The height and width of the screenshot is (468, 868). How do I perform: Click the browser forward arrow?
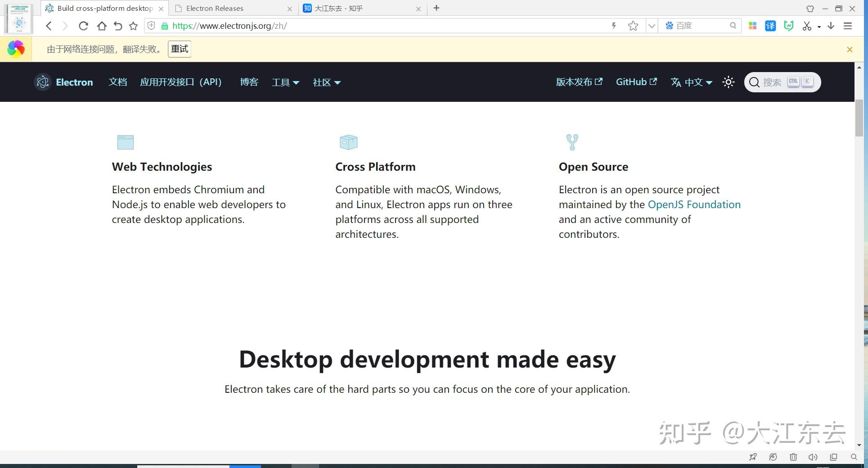coord(65,26)
